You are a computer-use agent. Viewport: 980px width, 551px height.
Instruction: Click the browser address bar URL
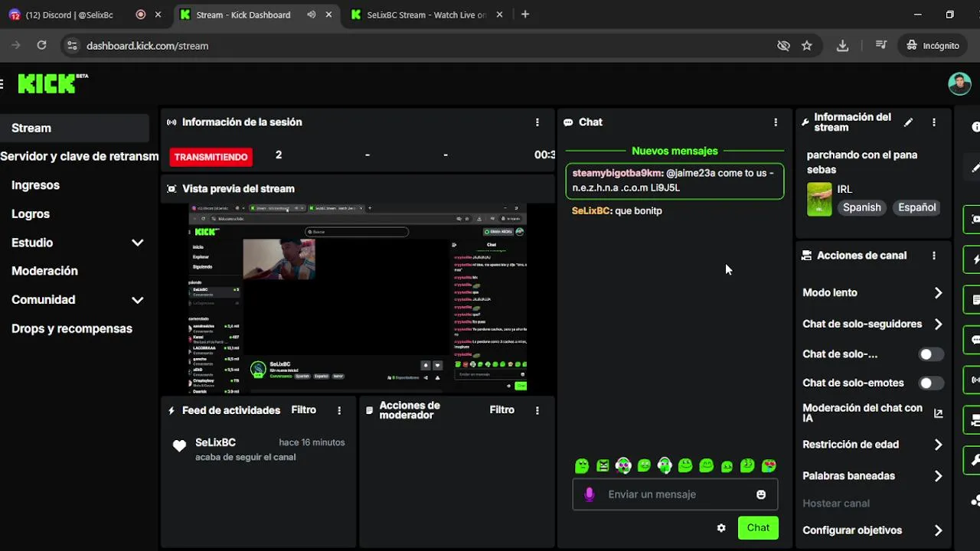(x=147, y=46)
